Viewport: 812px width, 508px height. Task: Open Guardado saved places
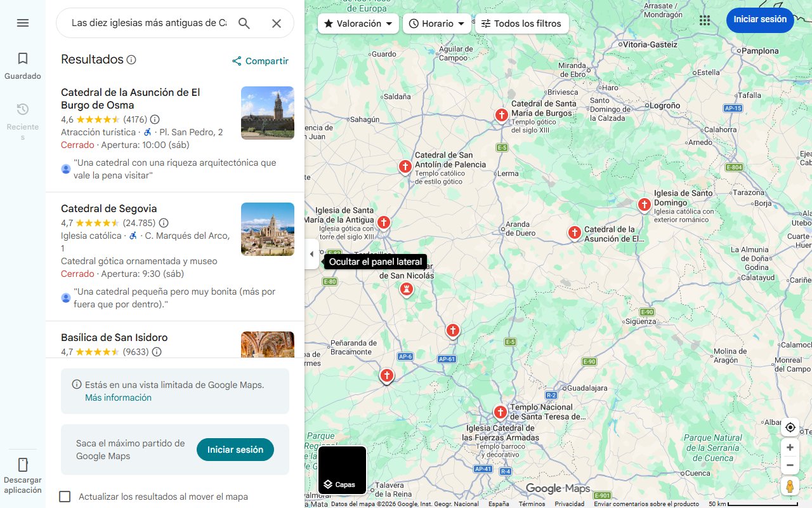[23, 63]
